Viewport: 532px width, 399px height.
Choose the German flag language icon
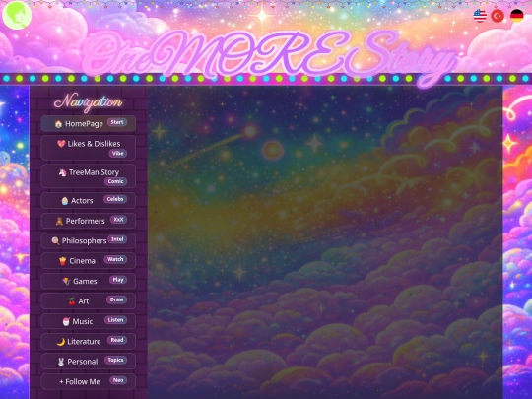tap(517, 16)
